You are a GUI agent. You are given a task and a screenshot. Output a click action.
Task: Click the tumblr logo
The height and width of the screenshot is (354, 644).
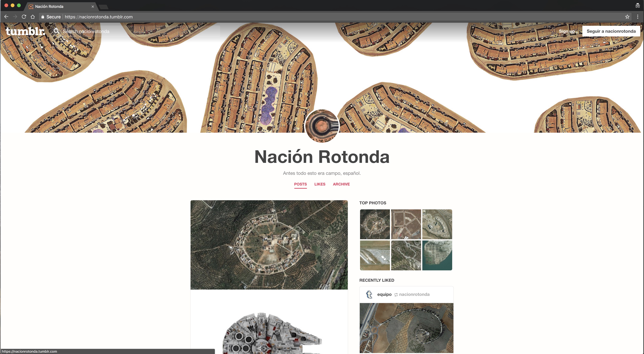(25, 31)
